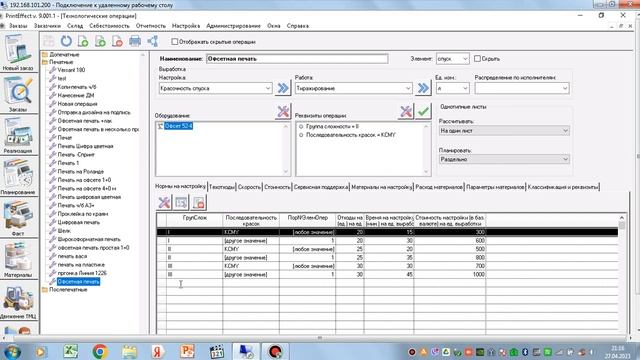Click the horizontal scrollbar at the window bottom
640x360 pixels.
pyautogui.click(x=320, y=338)
